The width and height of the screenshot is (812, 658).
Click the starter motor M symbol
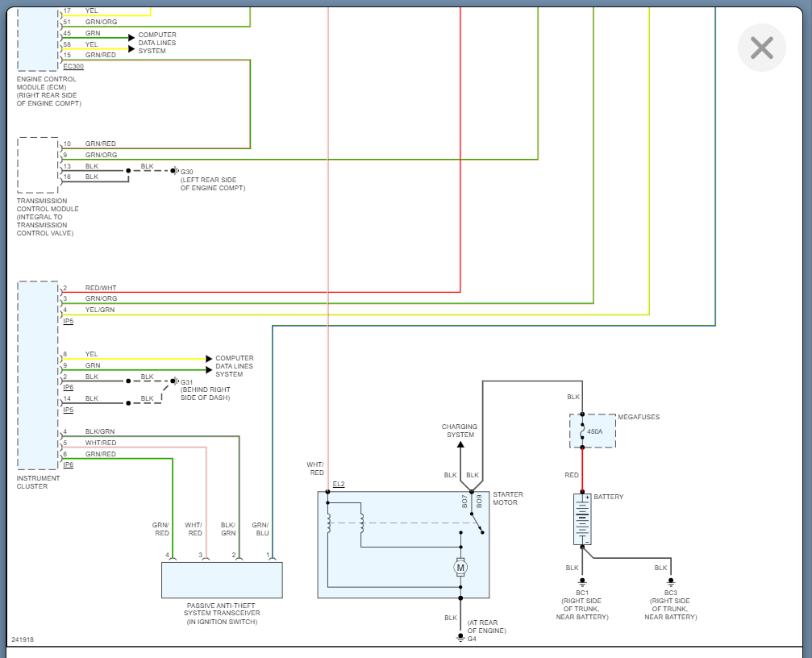tap(460, 568)
